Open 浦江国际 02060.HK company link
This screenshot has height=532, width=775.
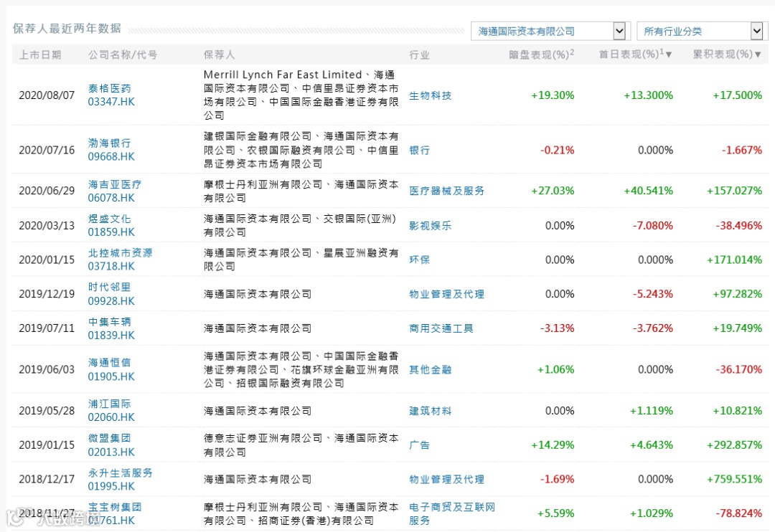click(111, 411)
